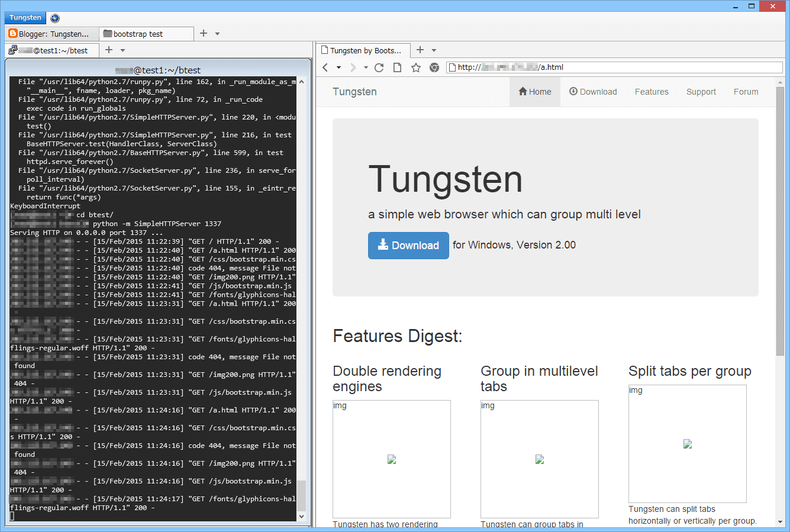Click the terminal scrollbar up arrow

[x=301, y=82]
